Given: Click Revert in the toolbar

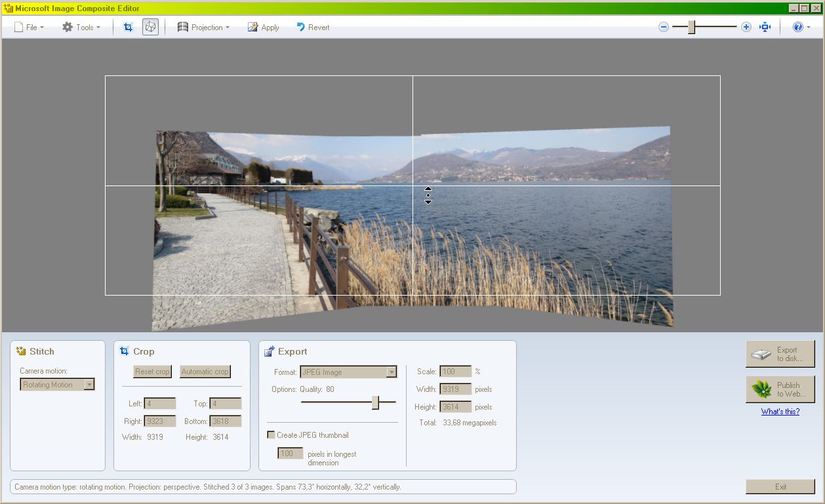Looking at the screenshot, I should tap(312, 27).
